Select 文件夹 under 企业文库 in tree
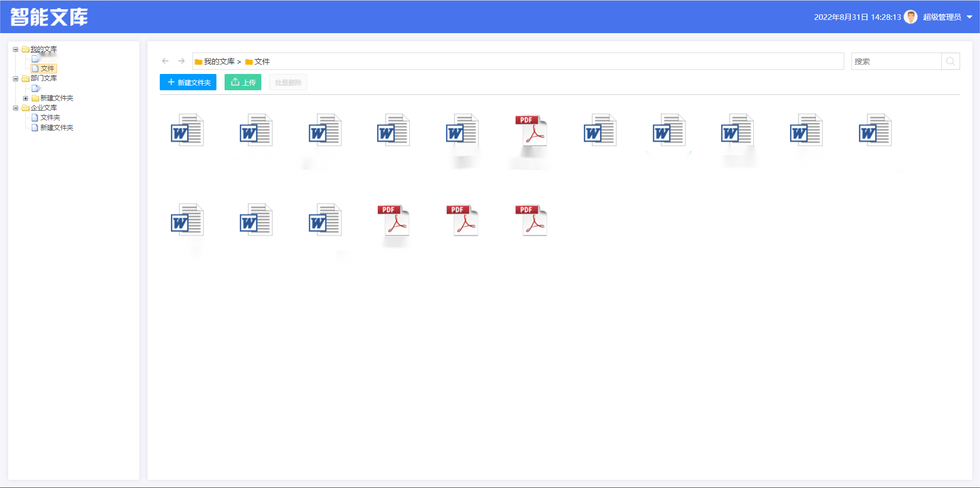This screenshot has width=980, height=488. point(50,118)
